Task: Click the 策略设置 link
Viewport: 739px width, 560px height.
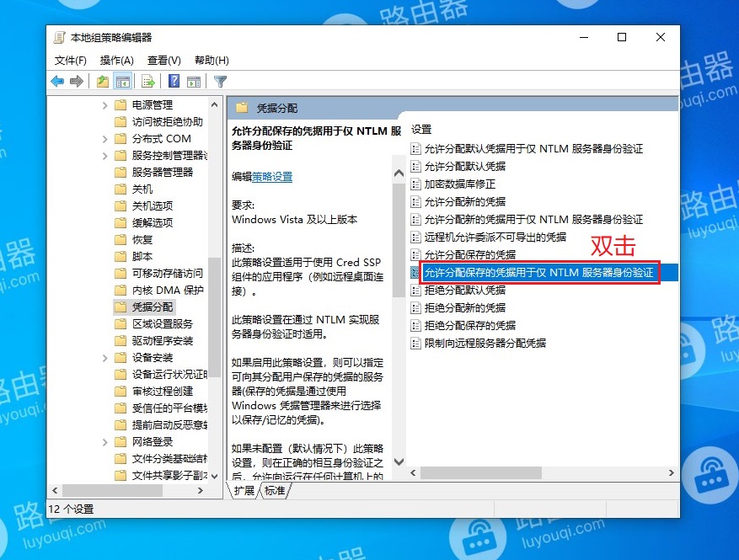Action: (272, 177)
